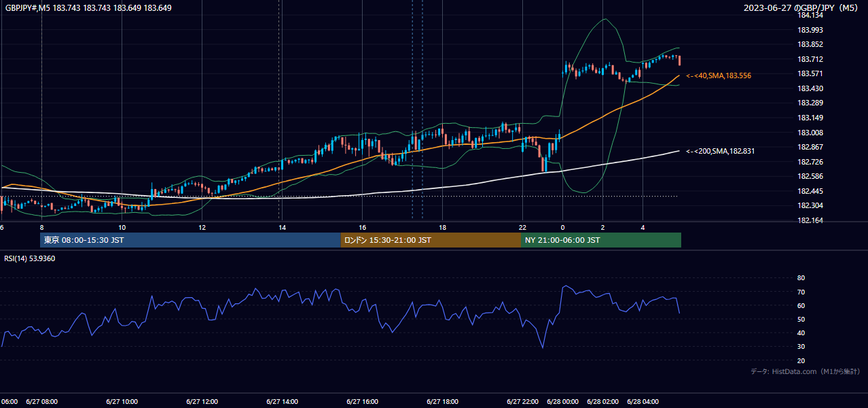The image size is (868, 408).
Task: Click the 2023-06-27 のGBP/JPY (M5) heading
Action: [x=801, y=8]
